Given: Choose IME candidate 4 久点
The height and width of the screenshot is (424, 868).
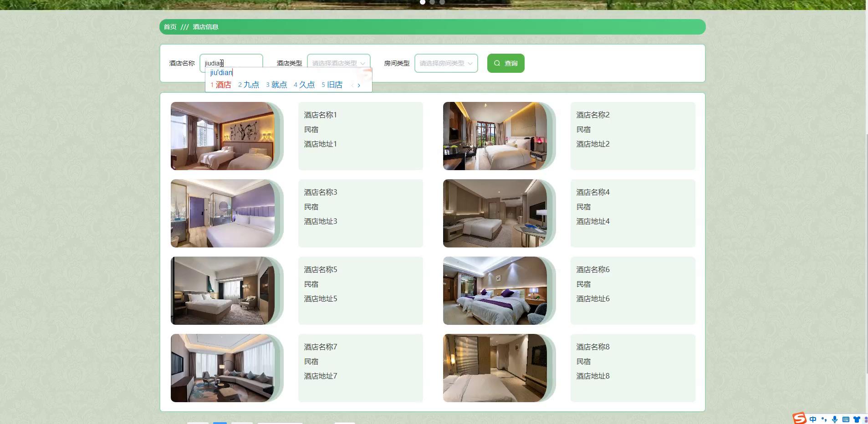Looking at the screenshot, I should (304, 85).
